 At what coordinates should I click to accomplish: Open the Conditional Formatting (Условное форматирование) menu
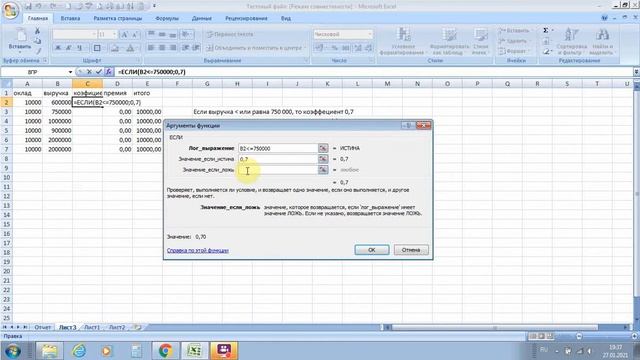(403, 41)
